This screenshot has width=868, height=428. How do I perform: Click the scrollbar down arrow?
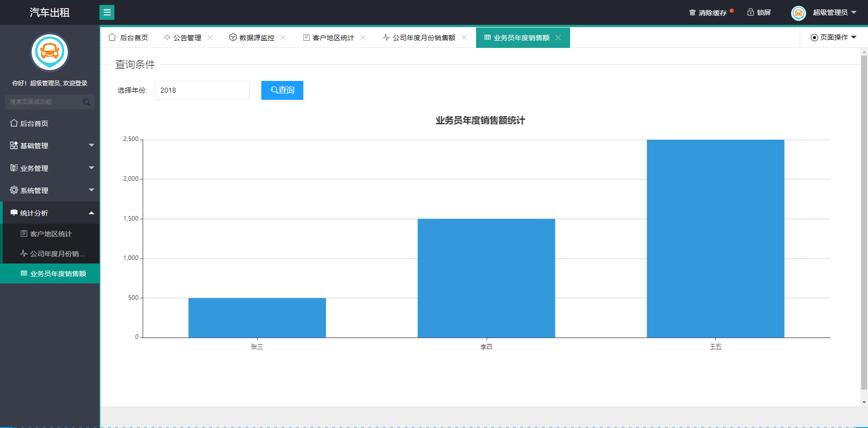(x=864, y=402)
